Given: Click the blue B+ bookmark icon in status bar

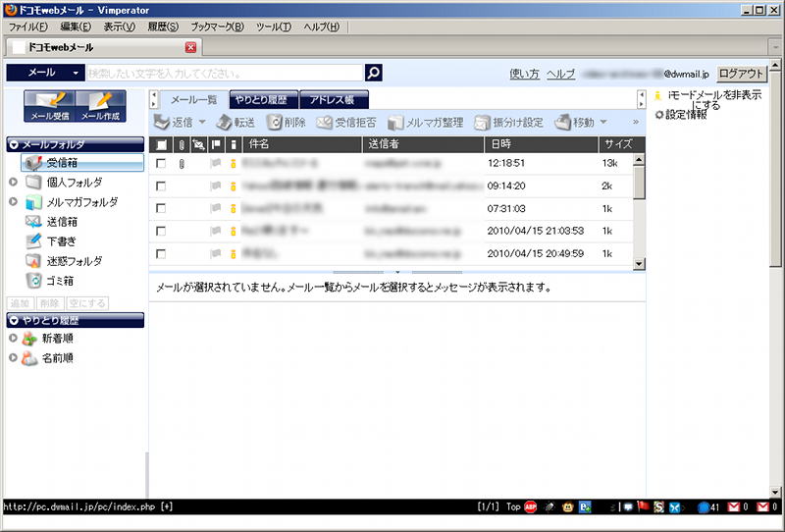Looking at the screenshot, I should pos(585,506).
